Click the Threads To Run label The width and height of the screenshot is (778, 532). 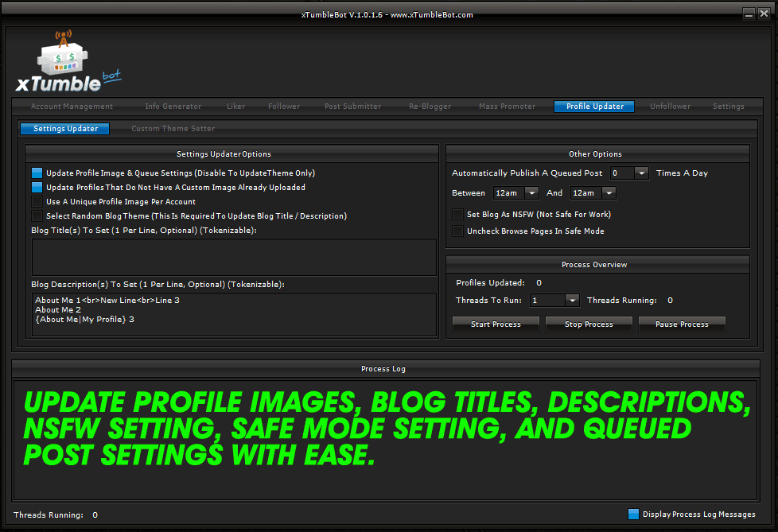pos(488,300)
